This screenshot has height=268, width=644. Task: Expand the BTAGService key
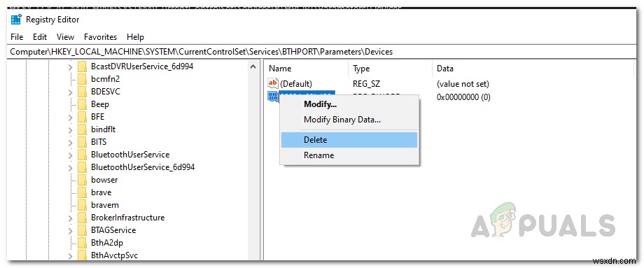tap(70, 230)
